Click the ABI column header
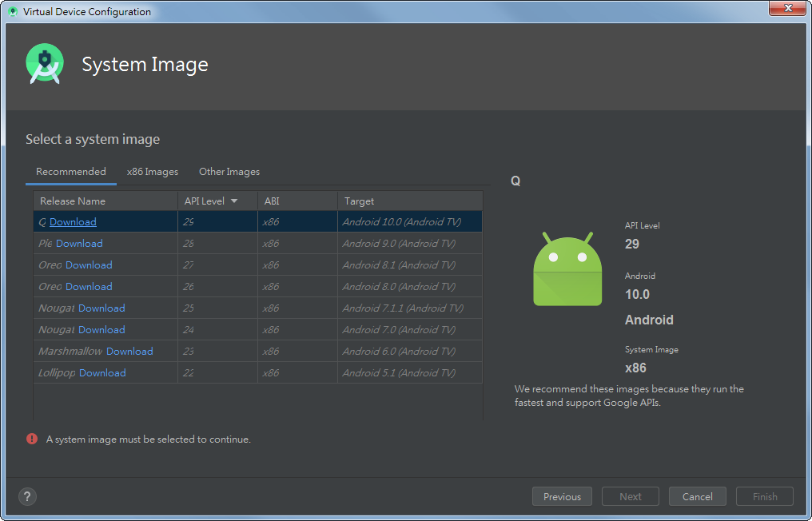 coord(298,201)
